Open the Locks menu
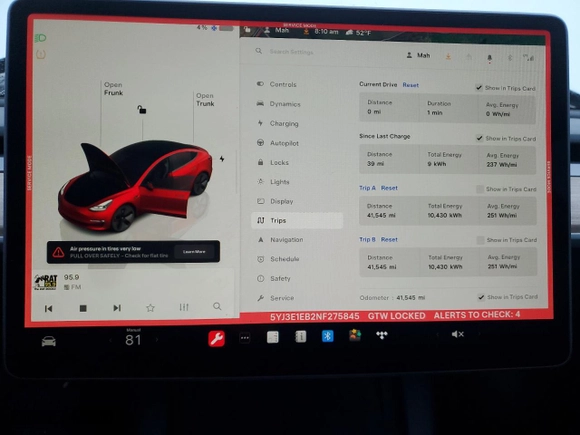This screenshot has width=580, height=435. (x=279, y=162)
